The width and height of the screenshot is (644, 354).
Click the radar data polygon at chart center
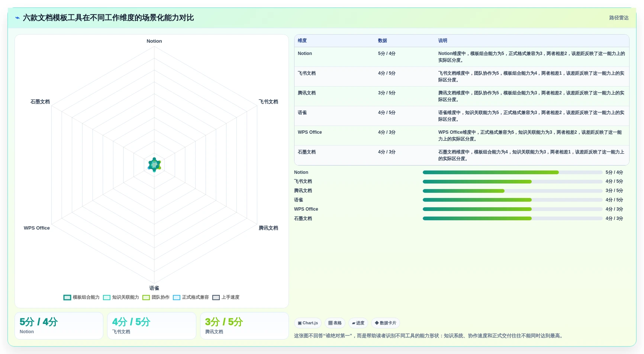click(154, 165)
